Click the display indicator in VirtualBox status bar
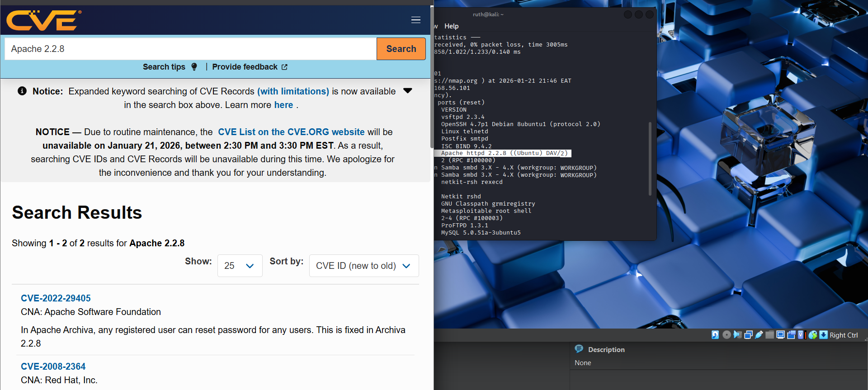Screen dimensions: 868x390 point(780,335)
